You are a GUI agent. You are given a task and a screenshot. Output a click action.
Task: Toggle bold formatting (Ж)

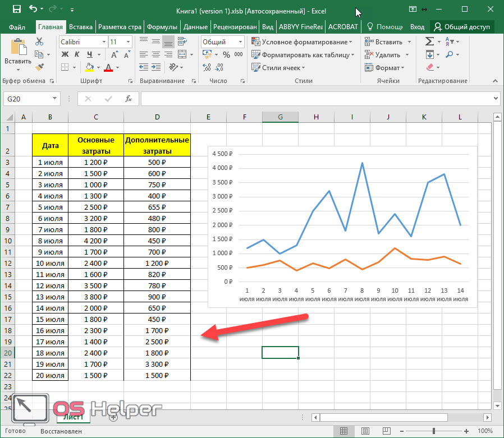[64, 55]
